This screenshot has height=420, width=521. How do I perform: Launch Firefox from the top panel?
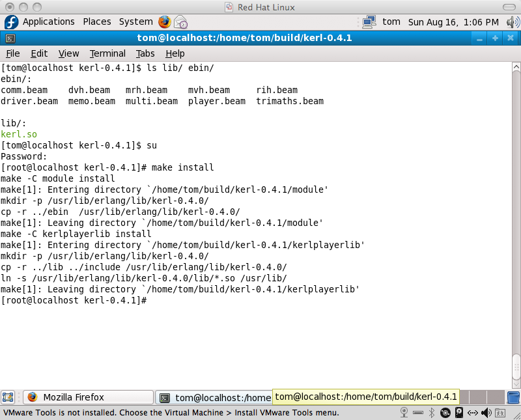click(x=164, y=21)
